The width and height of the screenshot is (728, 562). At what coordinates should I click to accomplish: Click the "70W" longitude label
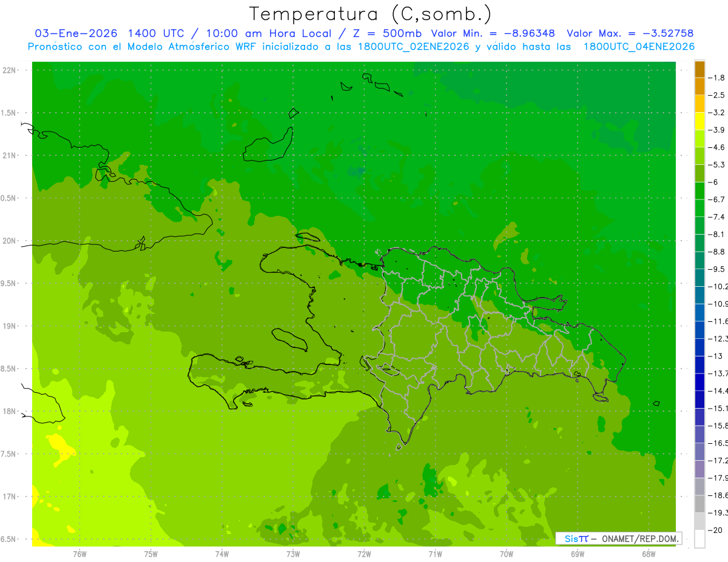506,554
